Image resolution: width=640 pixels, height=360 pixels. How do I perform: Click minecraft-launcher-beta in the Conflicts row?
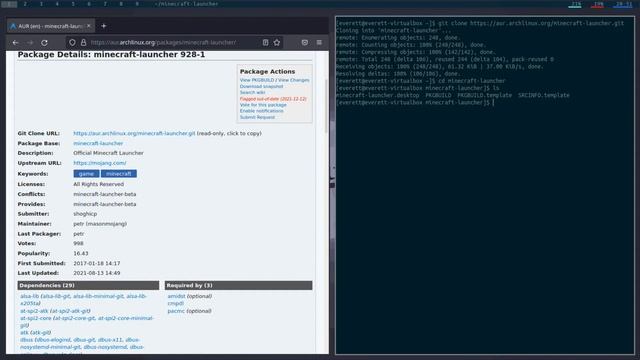point(104,194)
